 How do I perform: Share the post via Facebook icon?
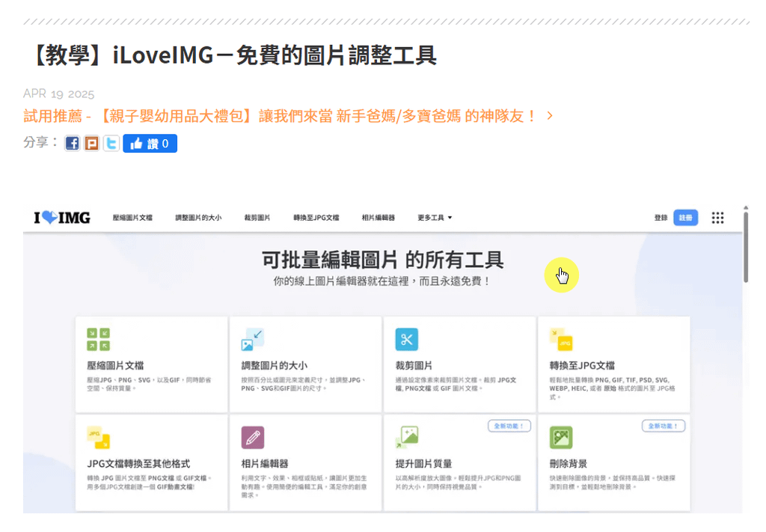pos(73,143)
